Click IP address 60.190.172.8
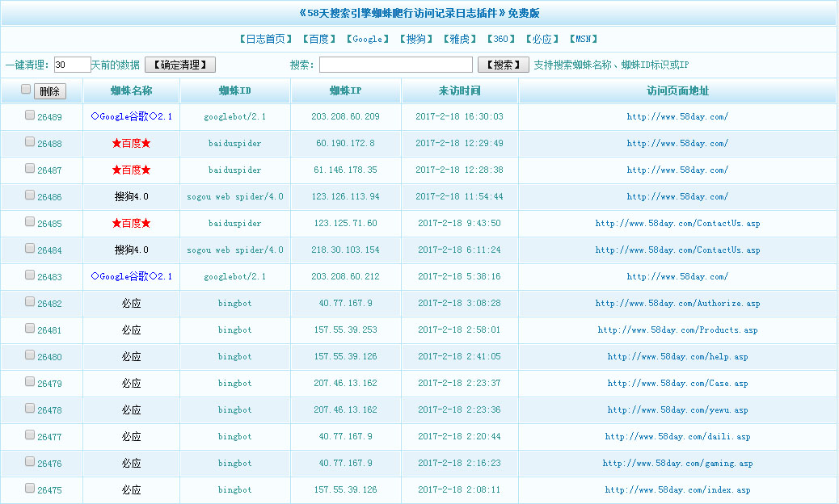The image size is (839, 504). (346, 143)
